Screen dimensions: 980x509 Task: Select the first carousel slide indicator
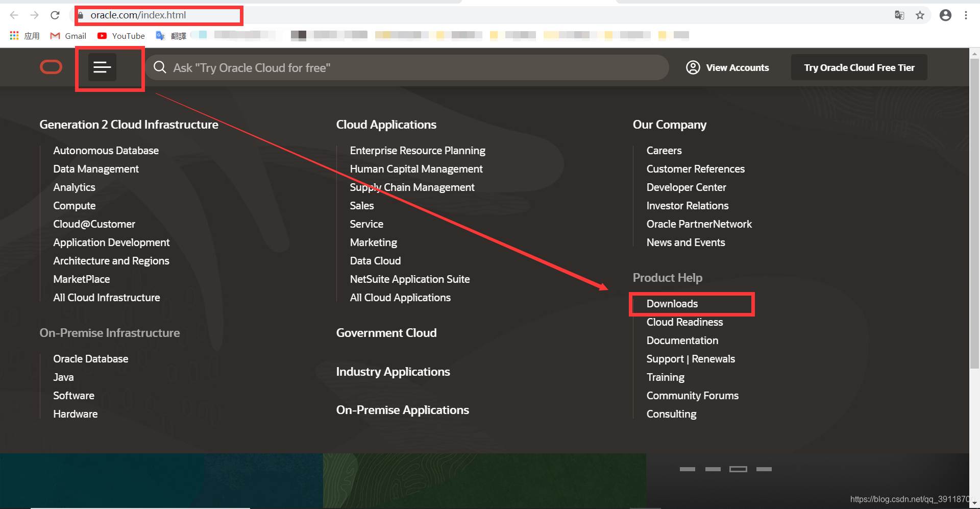pyautogui.click(x=687, y=469)
